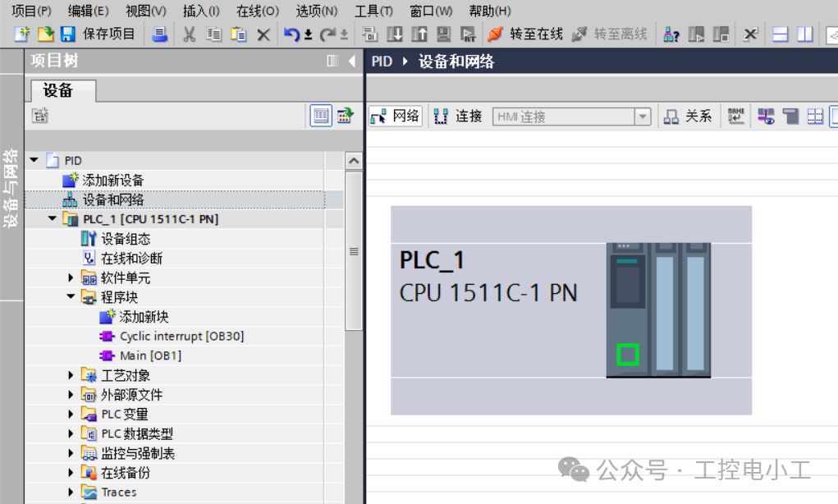
Task: Open the Undo history dropdown arrow
Action: tap(309, 35)
